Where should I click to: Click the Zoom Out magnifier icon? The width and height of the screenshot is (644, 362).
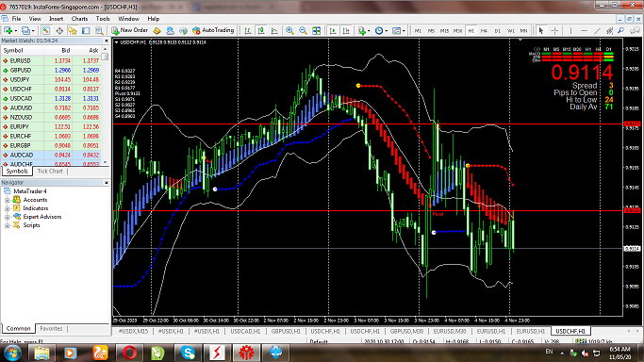[x=303, y=30]
